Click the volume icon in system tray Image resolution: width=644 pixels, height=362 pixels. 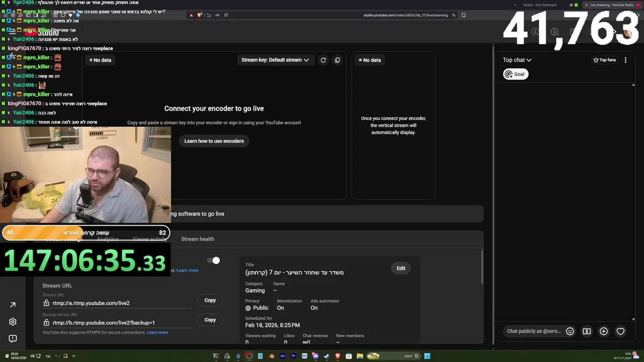point(32,356)
